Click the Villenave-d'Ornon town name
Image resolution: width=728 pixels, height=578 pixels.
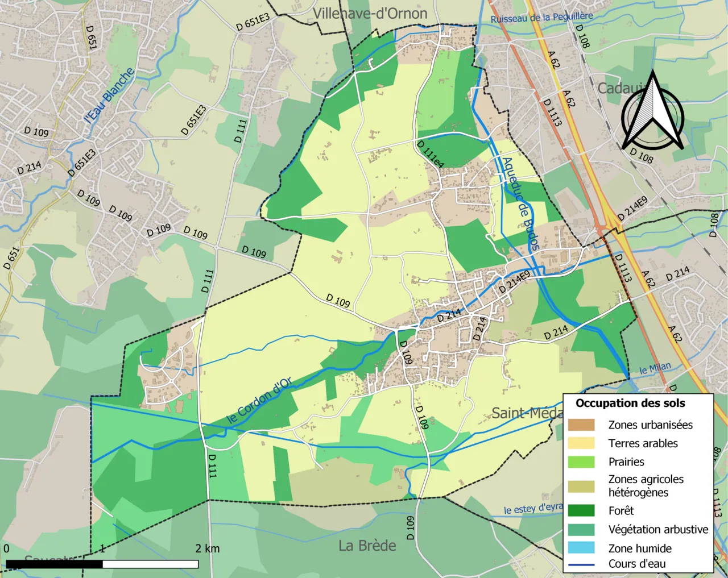[x=370, y=14]
